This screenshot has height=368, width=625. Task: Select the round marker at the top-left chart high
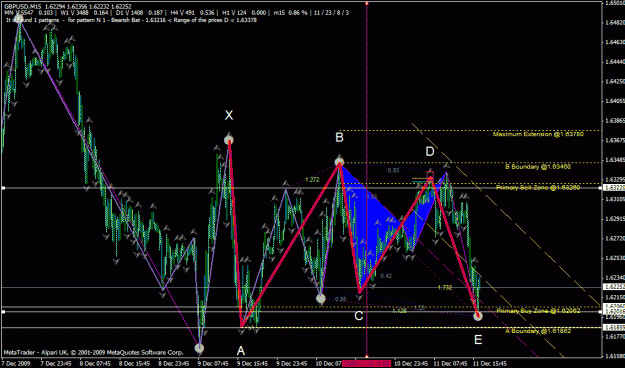point(18,18)
